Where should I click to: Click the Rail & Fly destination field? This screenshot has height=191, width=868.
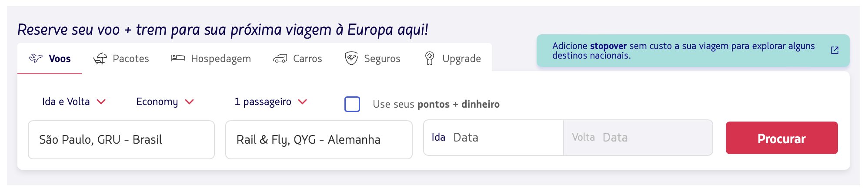coord(319,140)
